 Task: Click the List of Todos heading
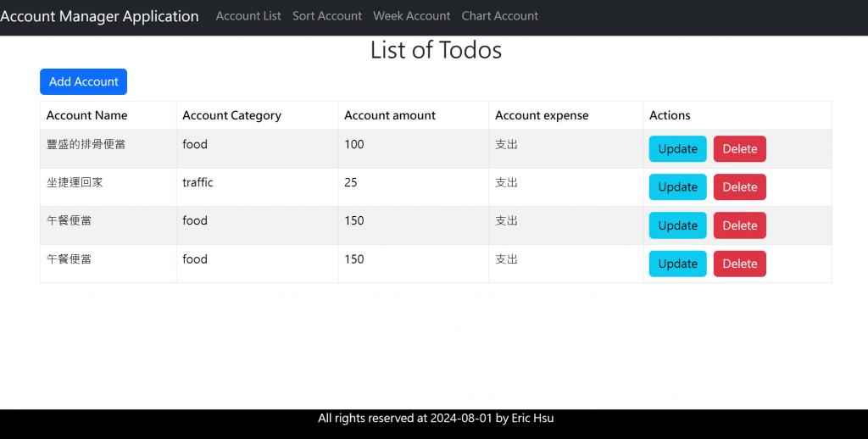point(436,51)
